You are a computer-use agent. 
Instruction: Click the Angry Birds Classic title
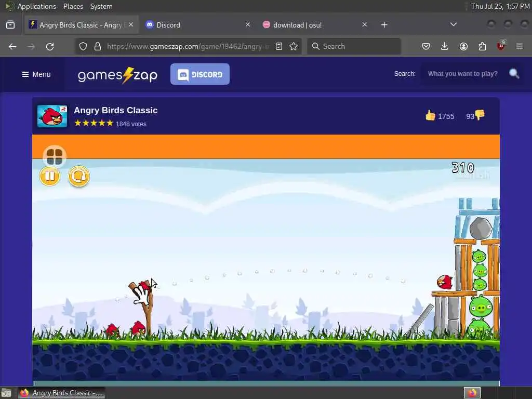116,110
